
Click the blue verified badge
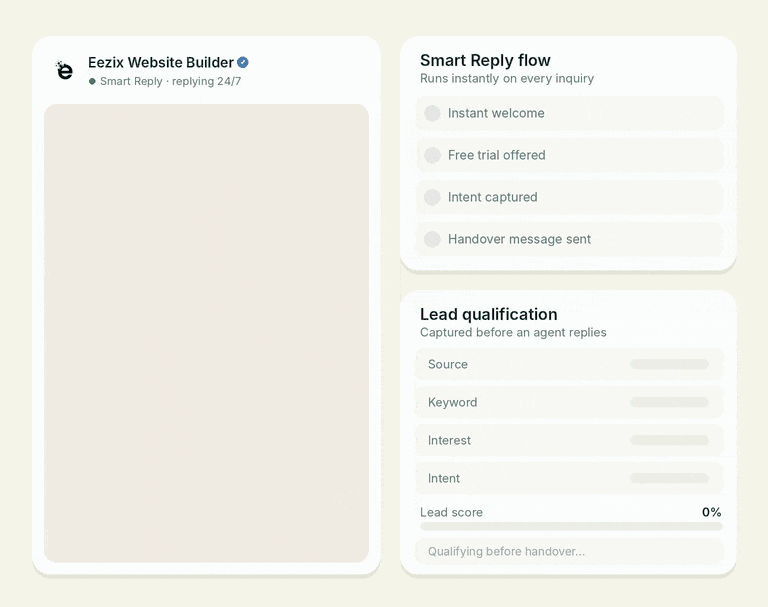(x=242, y=63)
